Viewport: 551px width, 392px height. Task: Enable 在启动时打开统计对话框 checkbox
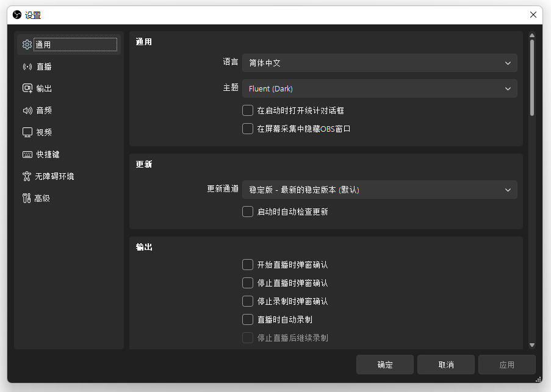(248, 110)
